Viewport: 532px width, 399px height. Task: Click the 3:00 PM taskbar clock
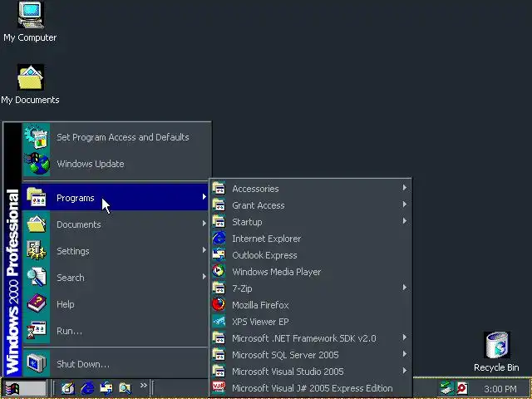point(500,389)
